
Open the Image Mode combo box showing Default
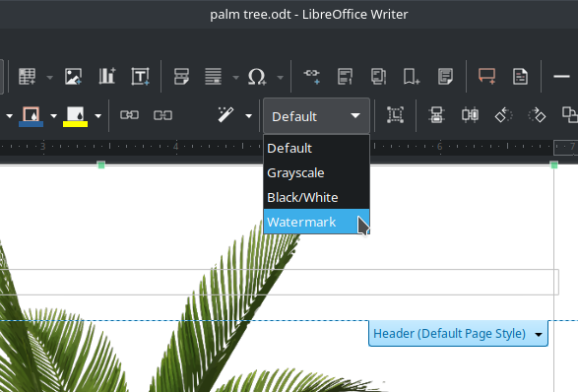[316, 116]
